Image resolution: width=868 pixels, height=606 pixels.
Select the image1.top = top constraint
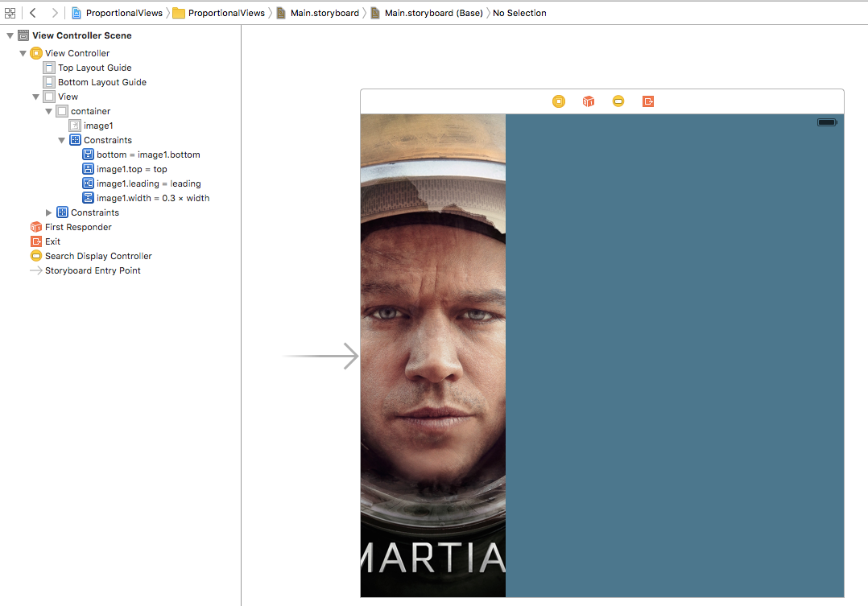click(121, 169)
